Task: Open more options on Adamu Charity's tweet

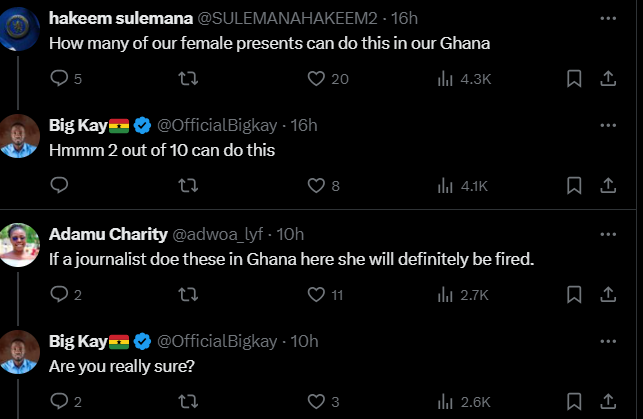Action: point(607,234)
